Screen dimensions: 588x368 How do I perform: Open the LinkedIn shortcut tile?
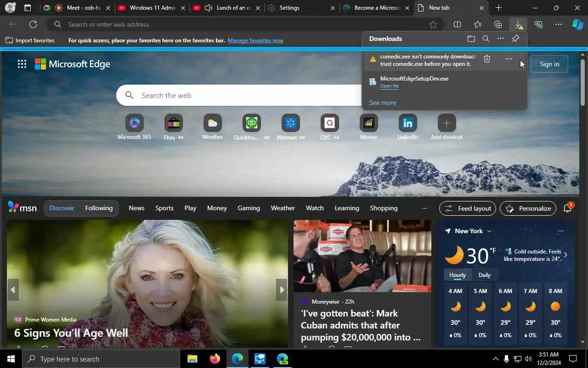(407, 127)
